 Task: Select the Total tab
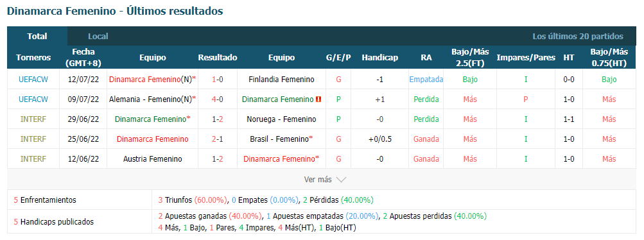[37, 36]
